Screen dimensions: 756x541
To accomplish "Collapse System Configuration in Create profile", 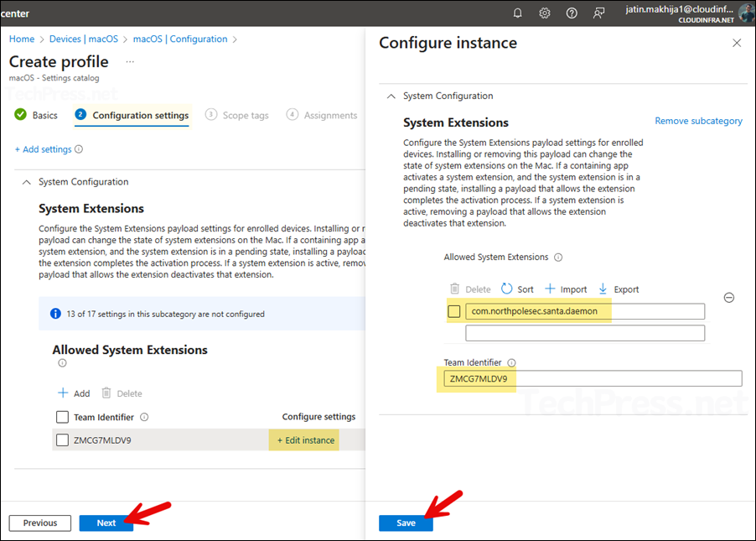I will pos(27,182).
